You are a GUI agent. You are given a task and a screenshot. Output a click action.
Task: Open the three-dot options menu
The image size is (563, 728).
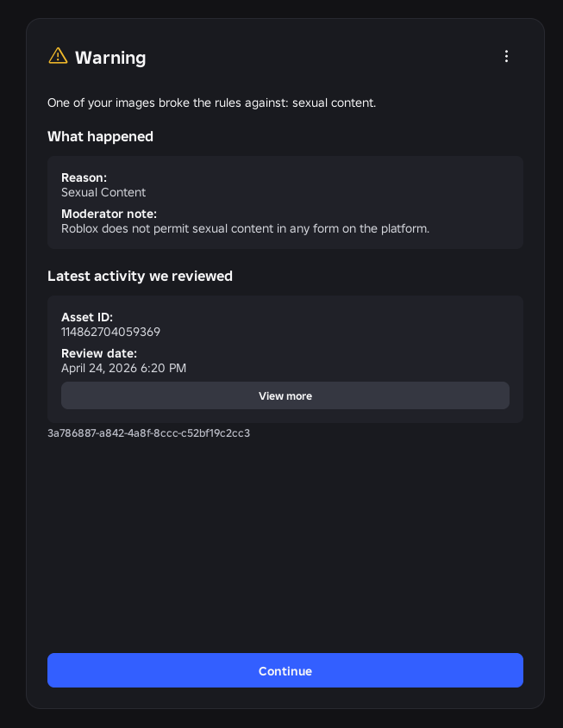click(506, 57)
